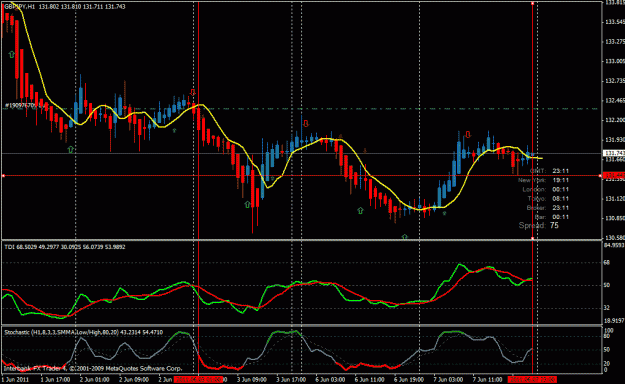Click the 133.005 price axis label
The width and height of the screenshot is (625, 384).
click(x=614, y=61)
